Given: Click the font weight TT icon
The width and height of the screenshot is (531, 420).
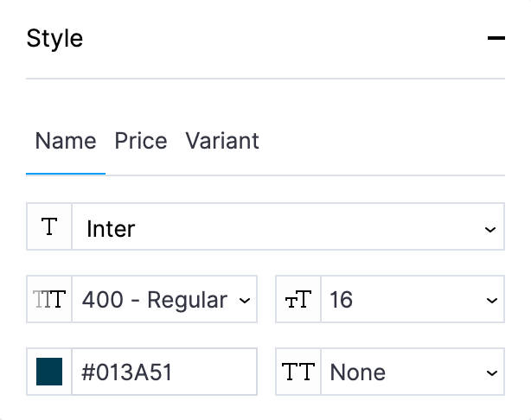Looking at the screenshot, I should pyautogui.click(x=49, y=300).
